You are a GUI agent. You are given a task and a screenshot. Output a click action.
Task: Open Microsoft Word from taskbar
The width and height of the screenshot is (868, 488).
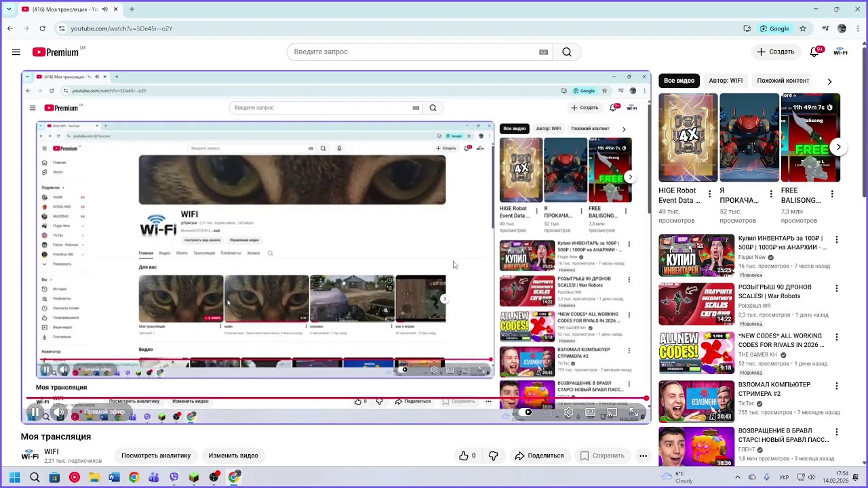tap(114, 477)
